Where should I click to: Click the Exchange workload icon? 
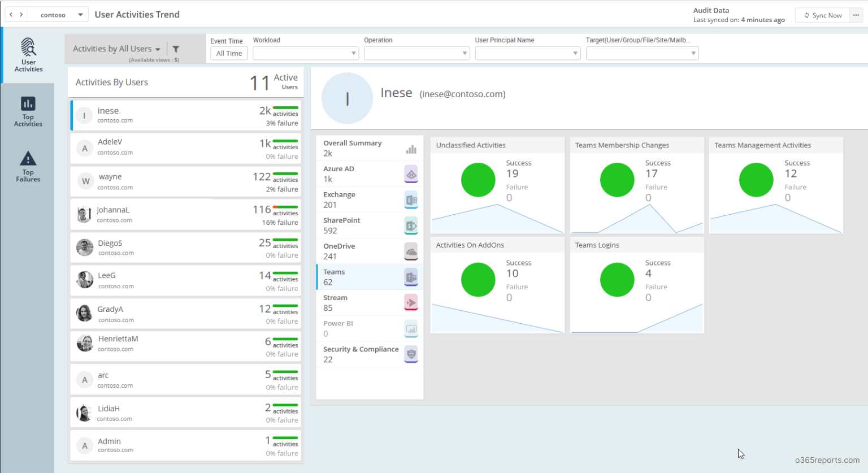[x=411, y=200]
